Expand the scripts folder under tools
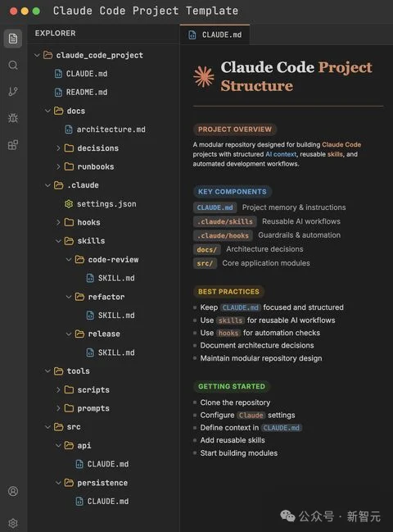The width and height of the screenshot is (393, 532). [x=58, y=389]
